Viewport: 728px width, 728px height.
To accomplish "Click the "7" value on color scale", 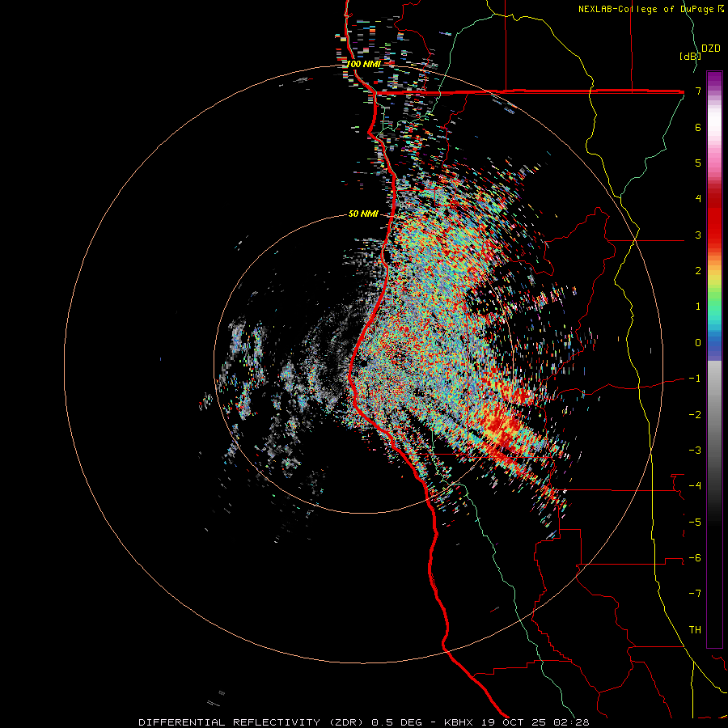I will click(x=698, y=91).
